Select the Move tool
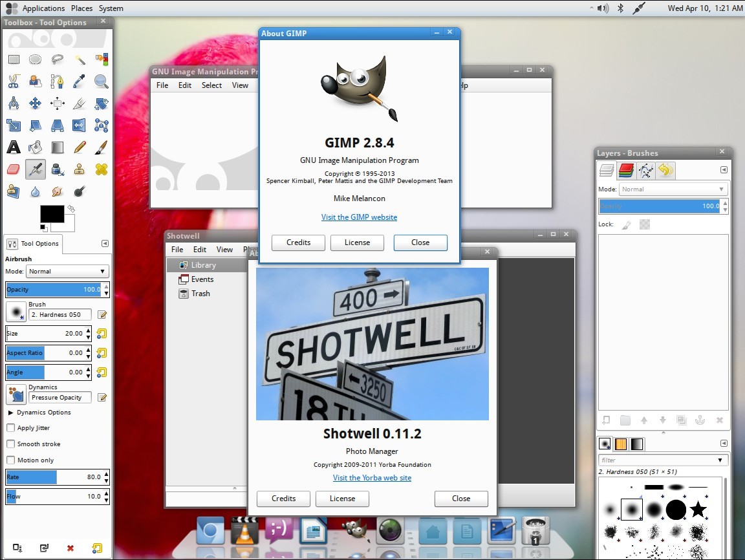The width and height of the screenshot is (745, 560). click(x=35, y=103)
